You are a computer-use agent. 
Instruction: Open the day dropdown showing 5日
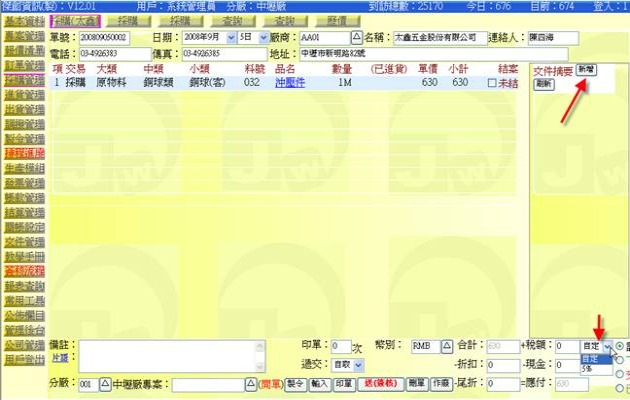[x=267, y=37]
